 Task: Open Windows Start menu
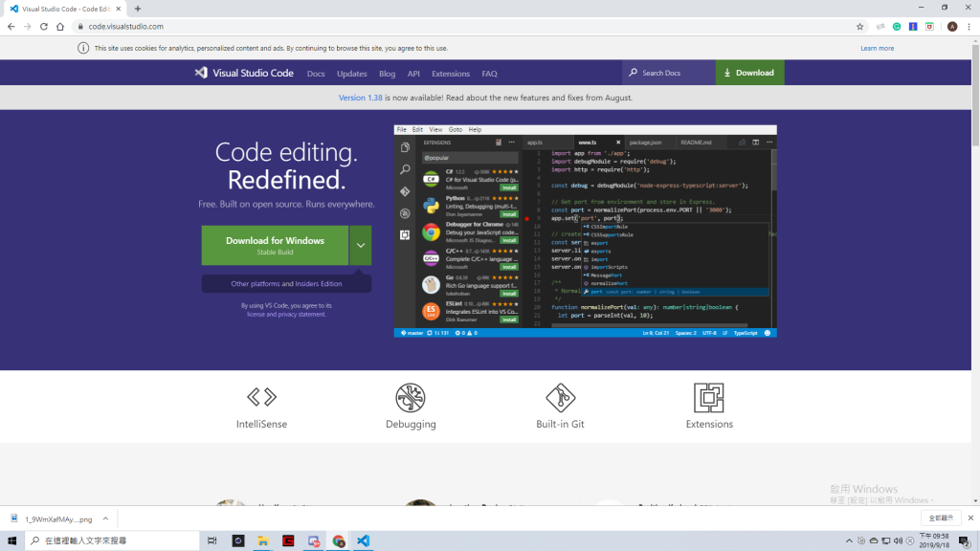coord(11,540)
